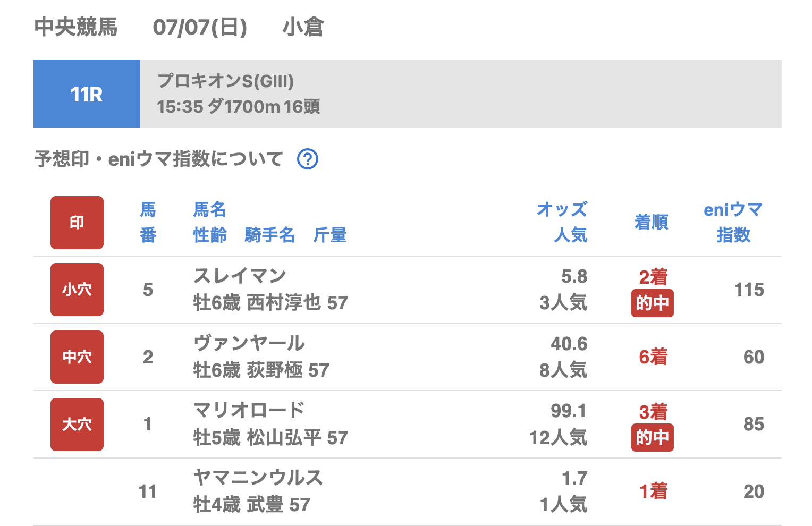Sort by eniウマ指数 column header
812x526 pixels.
733,222
